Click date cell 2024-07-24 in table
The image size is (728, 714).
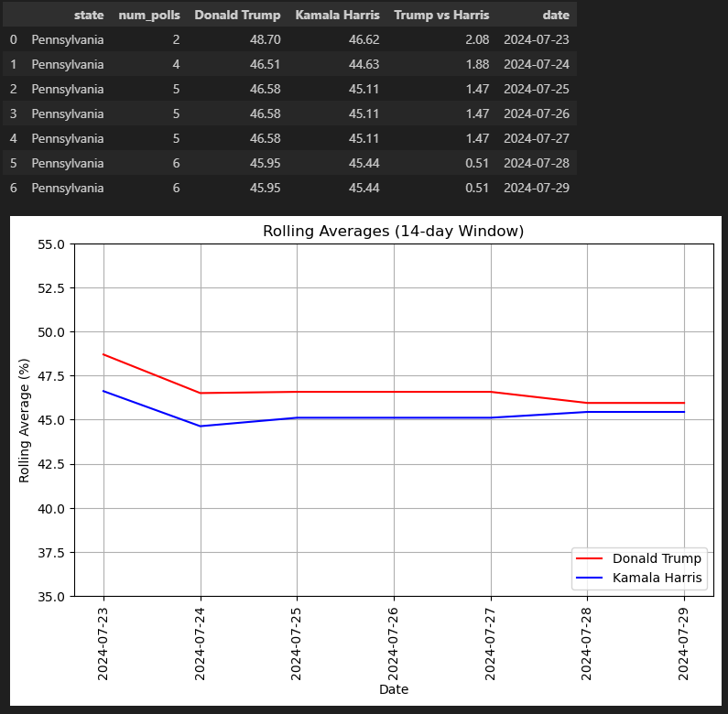[x=537, y=64]
